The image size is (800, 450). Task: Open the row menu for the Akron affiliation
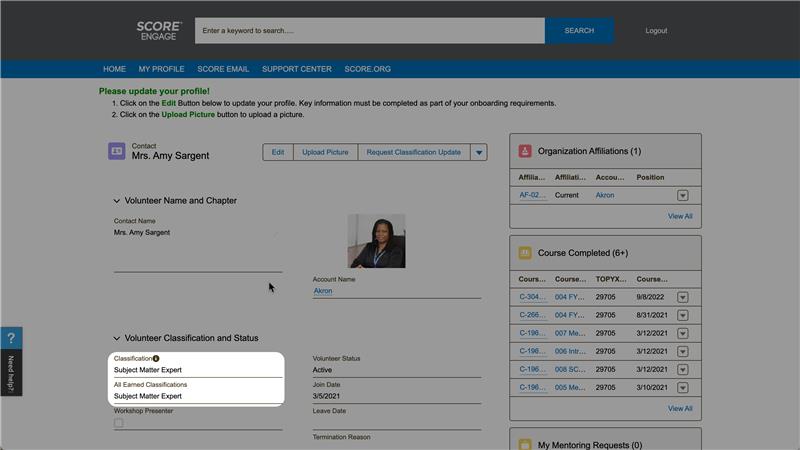coord(683,196)
